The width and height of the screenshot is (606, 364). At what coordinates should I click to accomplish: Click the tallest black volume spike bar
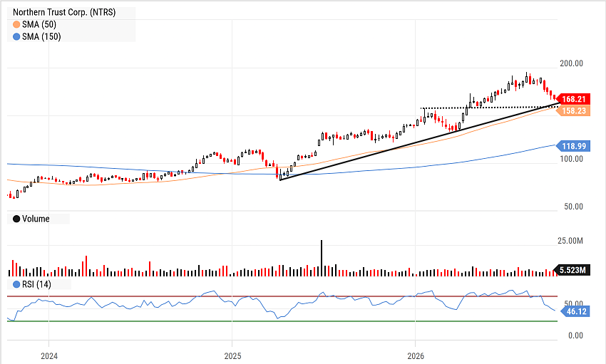321,258
